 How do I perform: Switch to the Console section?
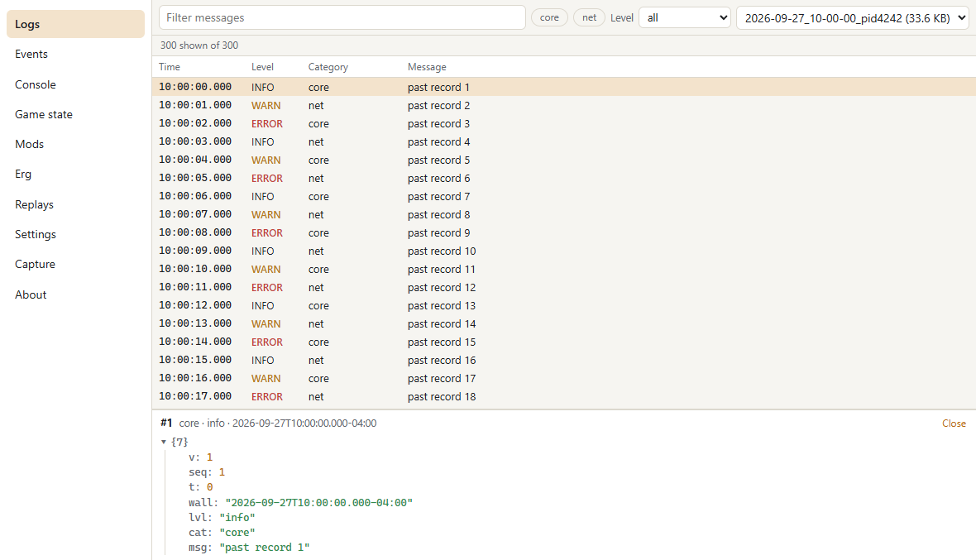click(x=75, y=84)
